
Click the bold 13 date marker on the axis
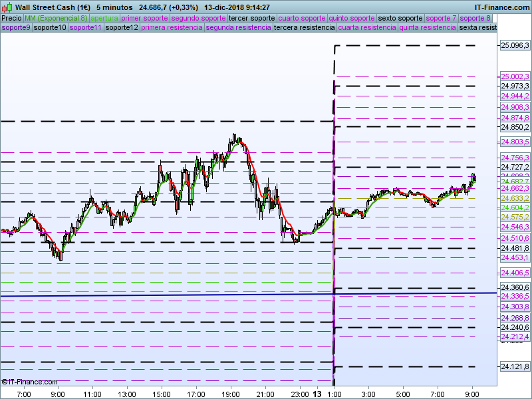[317, 394]
